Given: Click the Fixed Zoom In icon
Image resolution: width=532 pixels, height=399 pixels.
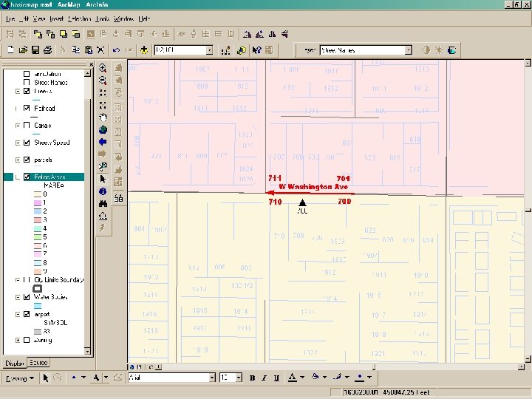Looking at the screenshot, I should click(103, 92).
